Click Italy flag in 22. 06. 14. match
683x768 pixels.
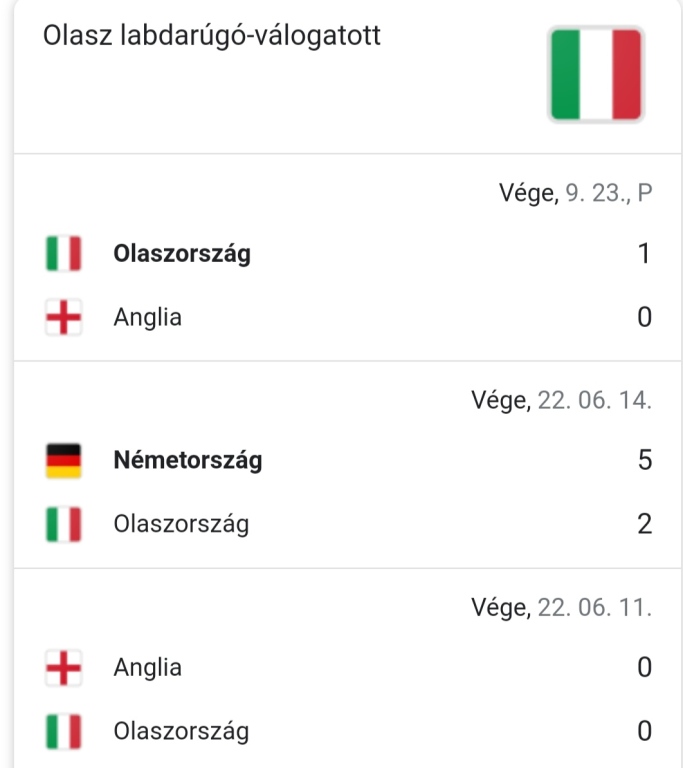click(63, 524)
